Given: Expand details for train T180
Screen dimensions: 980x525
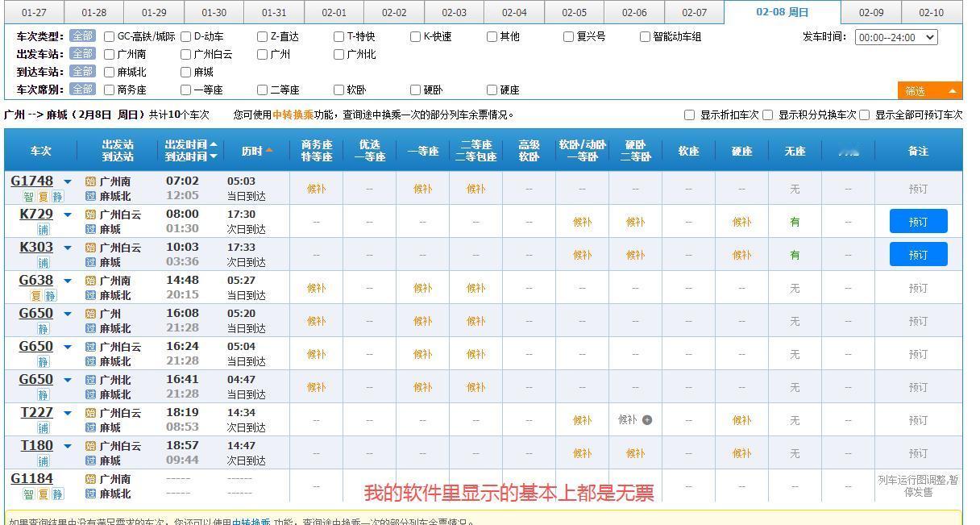Looking at the screenshot, I should [66, 445].
